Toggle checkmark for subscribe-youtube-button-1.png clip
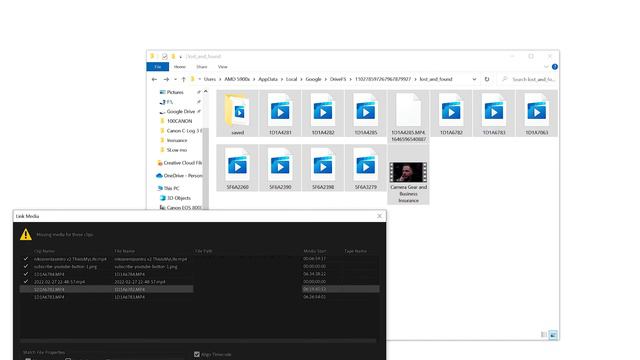Image resolution: width=640 pixels, height=360 pixels. coord(26,266)
